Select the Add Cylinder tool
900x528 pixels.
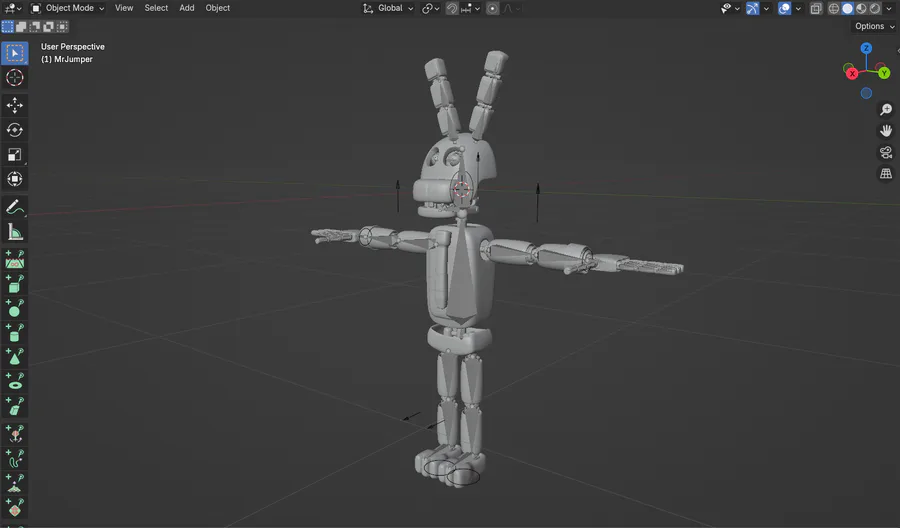coord(15,333)
